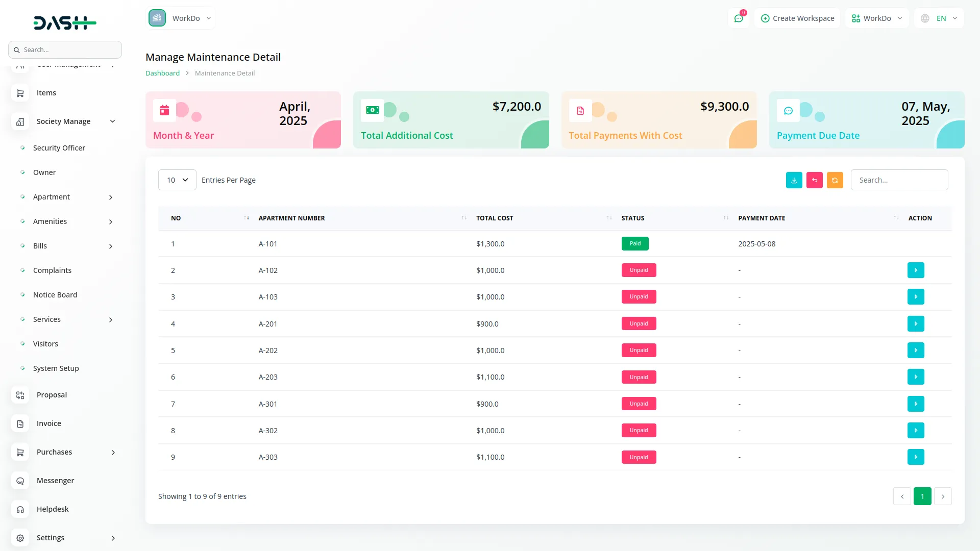This screenshot has width=980, height=551.
Task: Sort table by Total Cost column
Action: pyautogui.click(x=494, y=218)
